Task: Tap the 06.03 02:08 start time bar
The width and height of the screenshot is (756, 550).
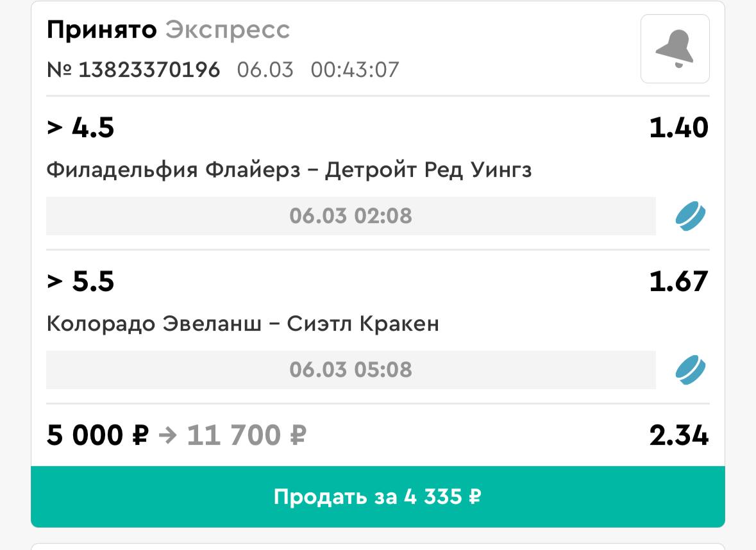Action: (x=351, y=216)
